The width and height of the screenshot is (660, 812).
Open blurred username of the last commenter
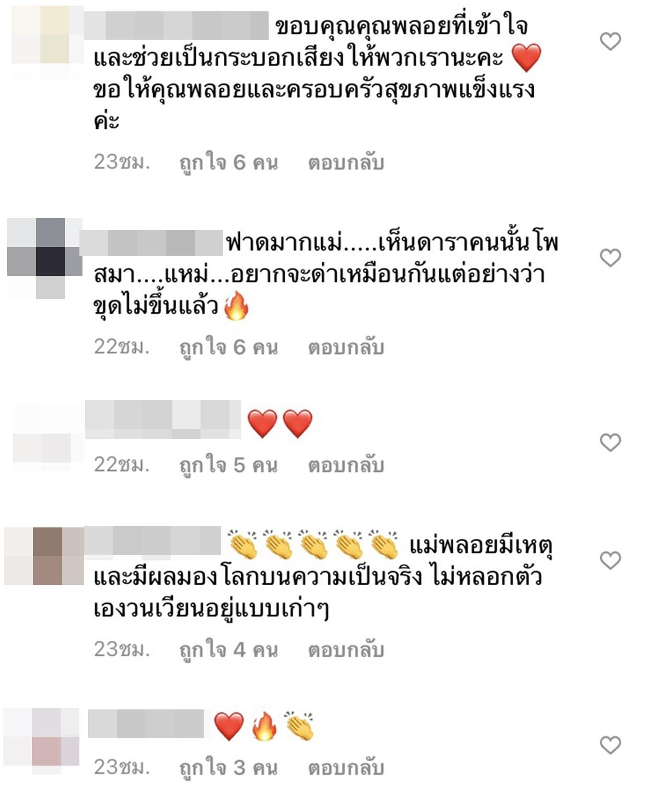(146, 724)
